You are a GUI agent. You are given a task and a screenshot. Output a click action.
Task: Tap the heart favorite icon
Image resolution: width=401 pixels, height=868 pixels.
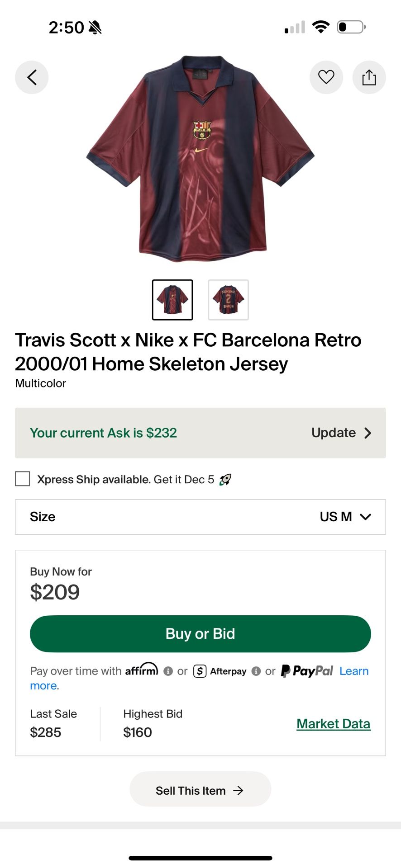(326, 77)
